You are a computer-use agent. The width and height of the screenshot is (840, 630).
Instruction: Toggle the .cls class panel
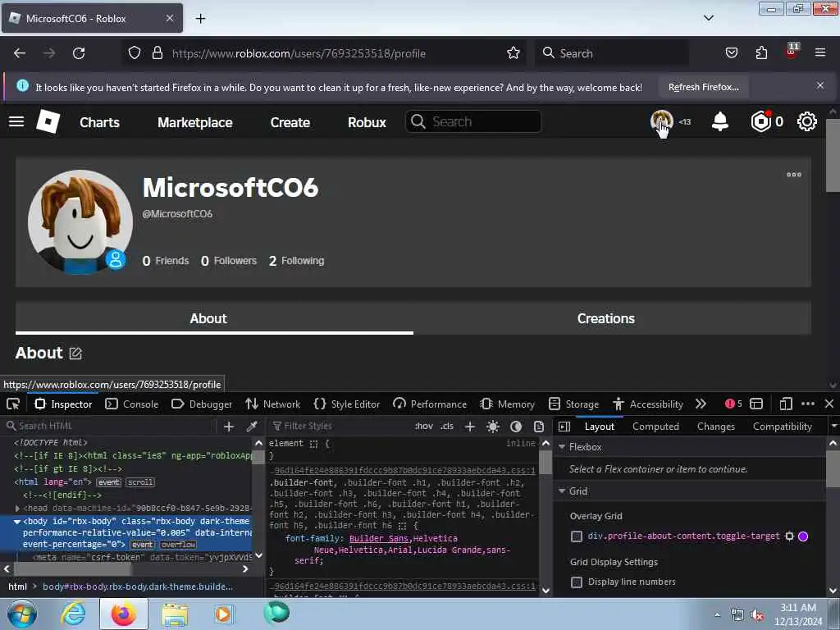click(447, 427)
